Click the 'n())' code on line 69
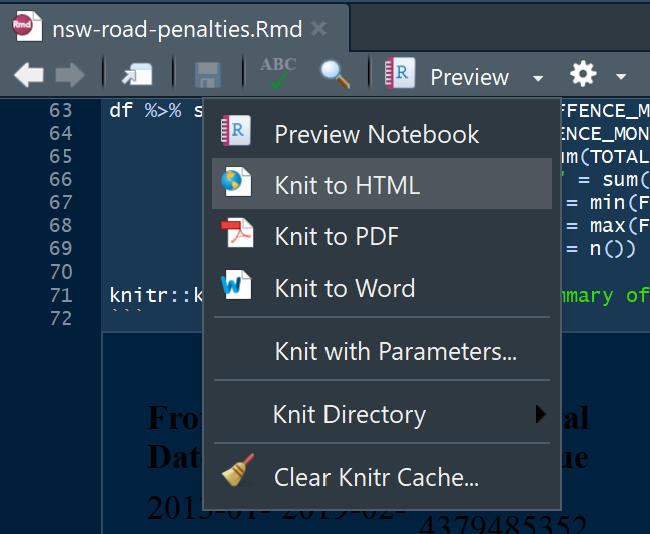The height and width of the screenshot is (534, 650). (x=612, y=249)
